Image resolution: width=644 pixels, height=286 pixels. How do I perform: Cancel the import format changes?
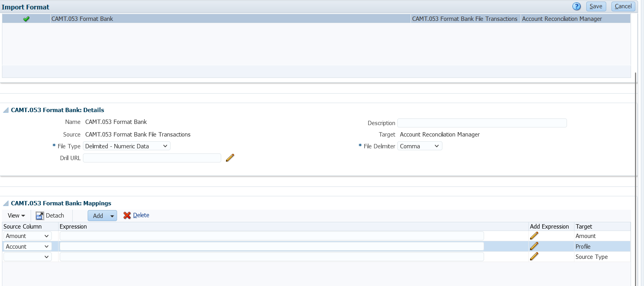coord(623,6)
